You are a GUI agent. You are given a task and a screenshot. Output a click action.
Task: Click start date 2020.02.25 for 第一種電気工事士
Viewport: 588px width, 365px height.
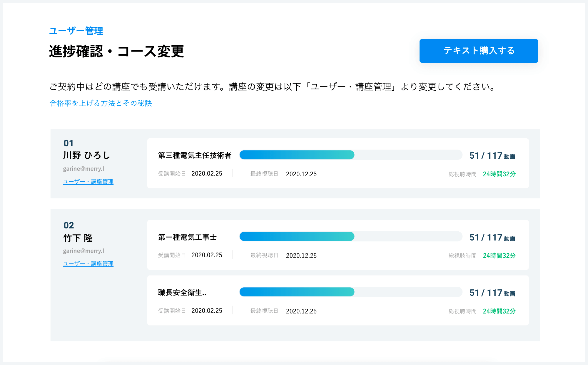click(x=207, y=255)
